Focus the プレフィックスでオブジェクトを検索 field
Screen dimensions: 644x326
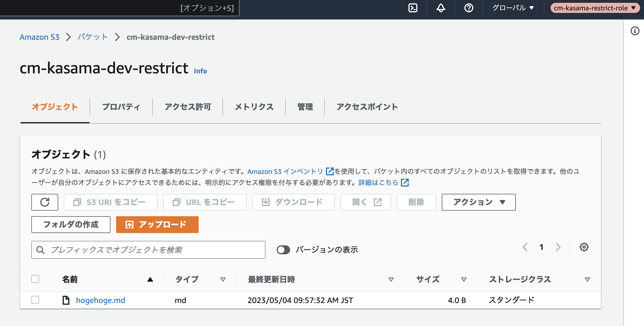[148, 250]
